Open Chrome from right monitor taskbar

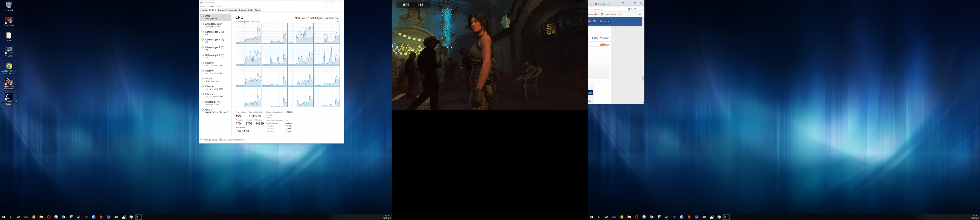622,217
